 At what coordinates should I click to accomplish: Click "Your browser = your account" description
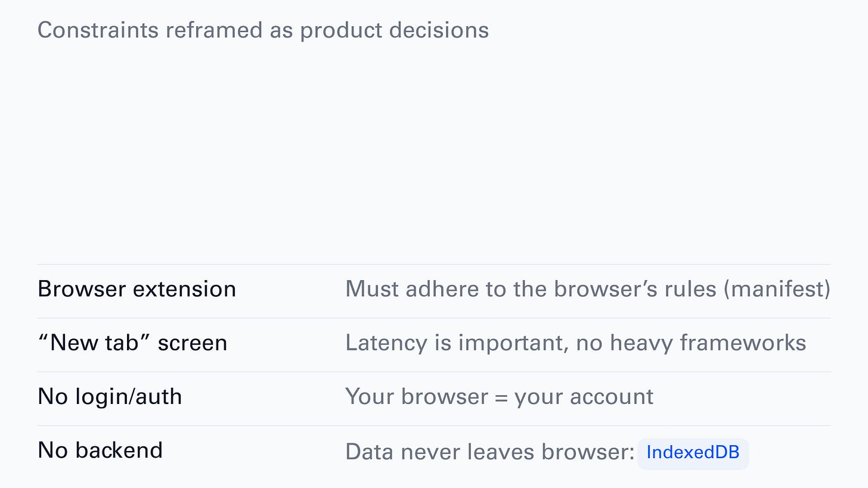point(499,397)
